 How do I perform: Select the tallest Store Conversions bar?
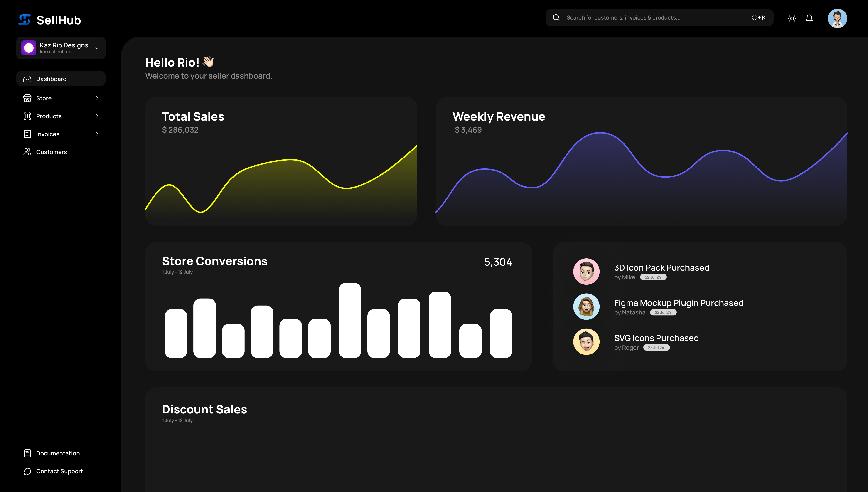click(350, 321)
